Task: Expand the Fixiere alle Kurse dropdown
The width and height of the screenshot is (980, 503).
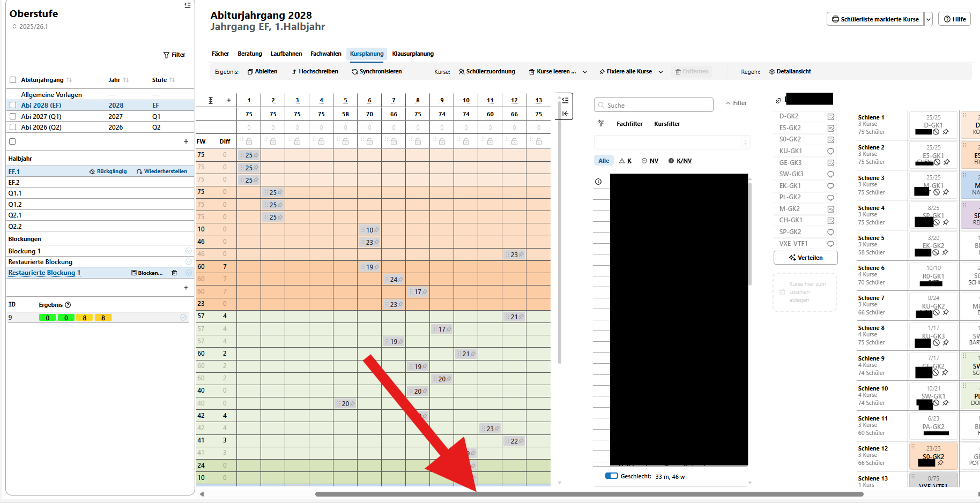Action: pos(660,72)
